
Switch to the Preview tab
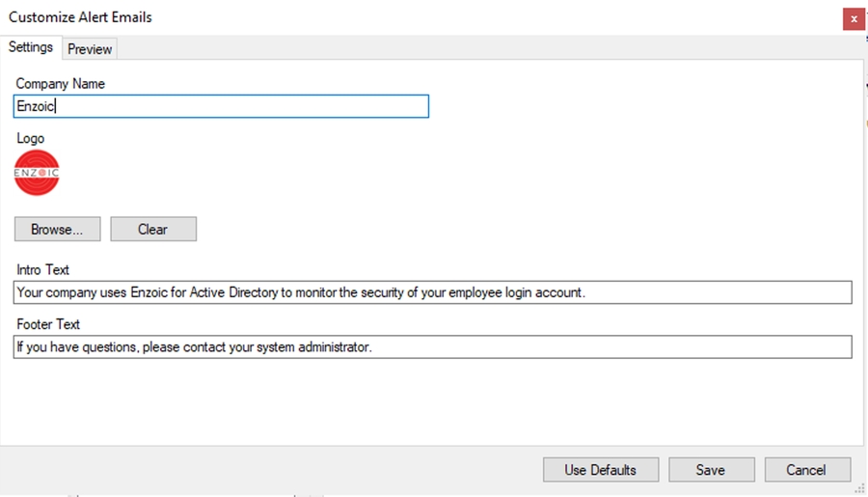pyautogui.click(x=90, y=49)
